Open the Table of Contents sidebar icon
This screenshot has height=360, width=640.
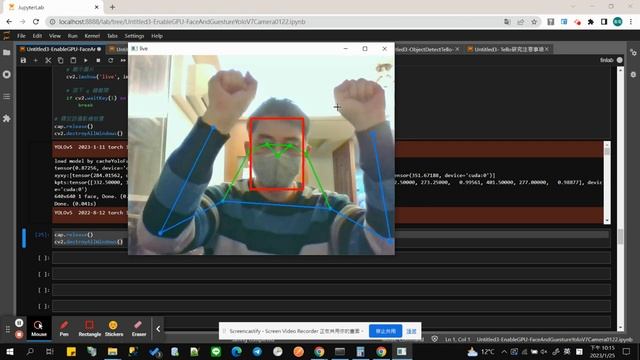coord(7,97)
